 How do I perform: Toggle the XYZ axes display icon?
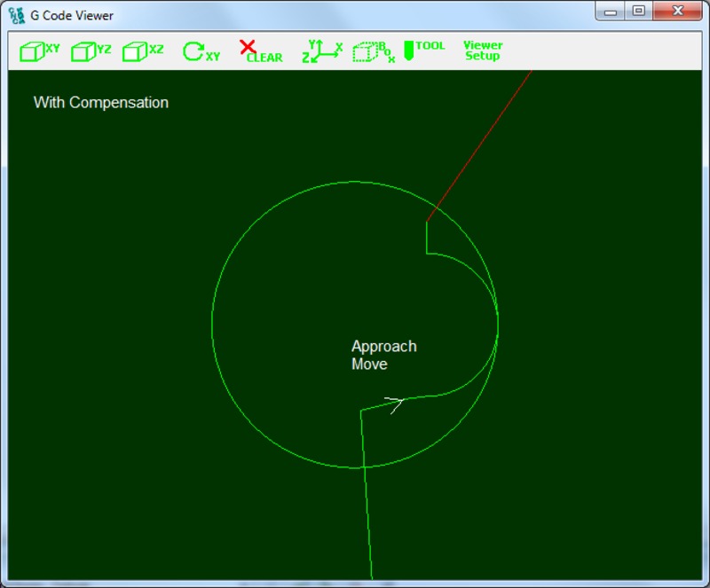tap(322, 51)
